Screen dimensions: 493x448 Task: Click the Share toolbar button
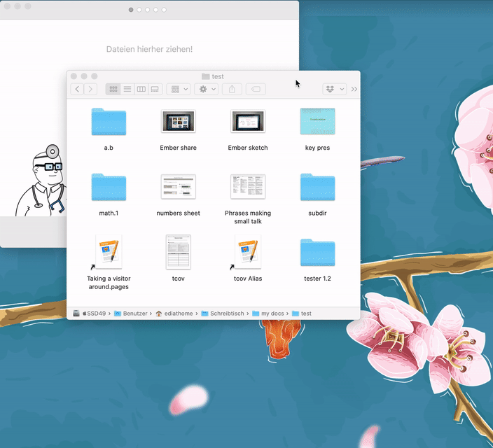pos(232,89)
